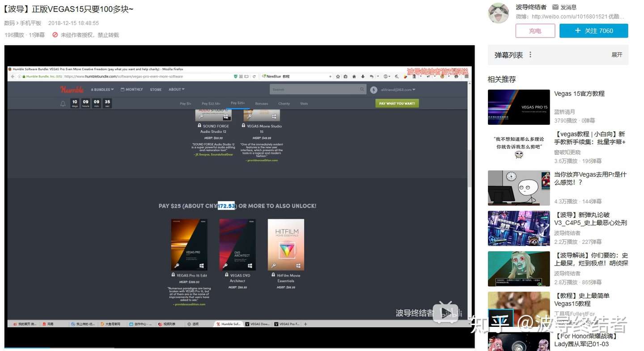Image resolution: width=644 pixels, height=351 pixels.
Task: Click HitFilm Movie Essentials box art
Action: point(286,245)
